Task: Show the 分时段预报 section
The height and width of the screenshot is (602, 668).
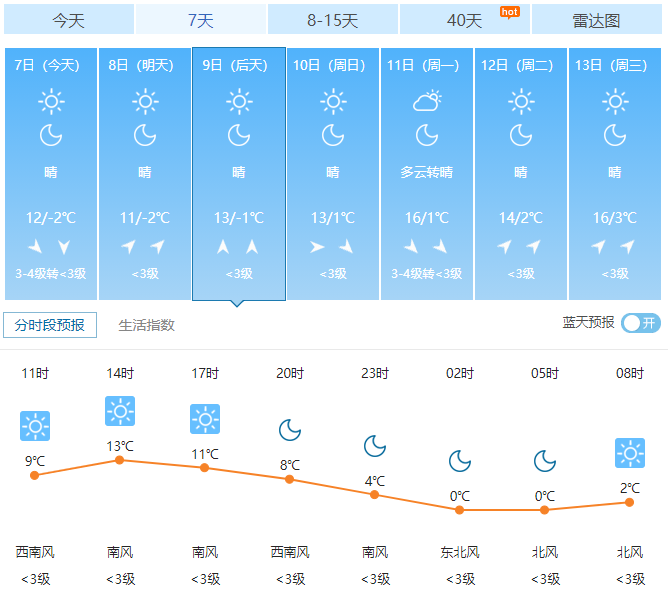Action: click(50, 325)
